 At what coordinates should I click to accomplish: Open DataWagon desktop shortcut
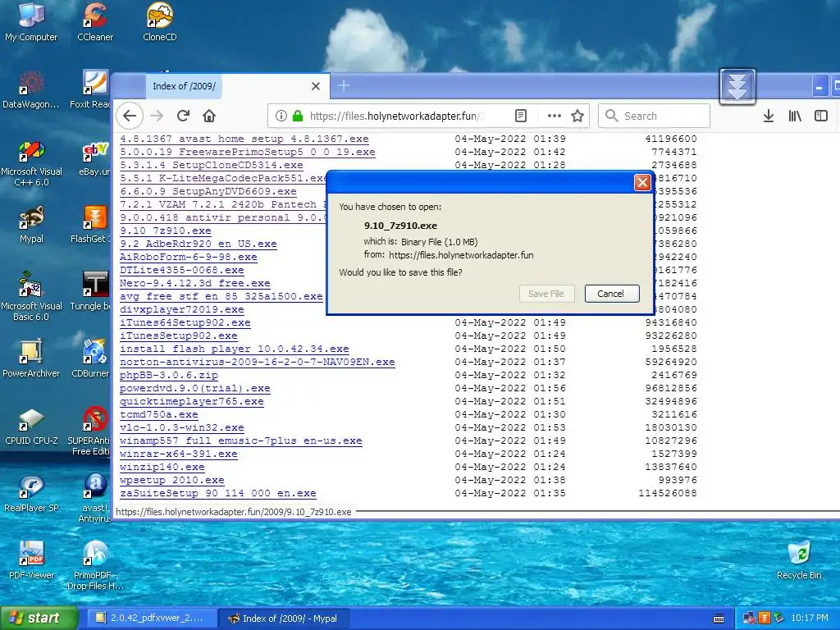(31, 89)
